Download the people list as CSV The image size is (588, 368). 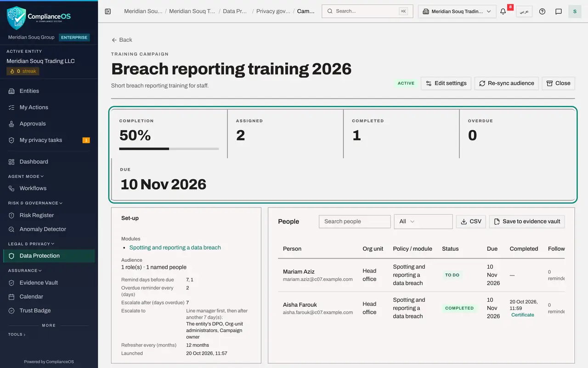tap(471, 221)
